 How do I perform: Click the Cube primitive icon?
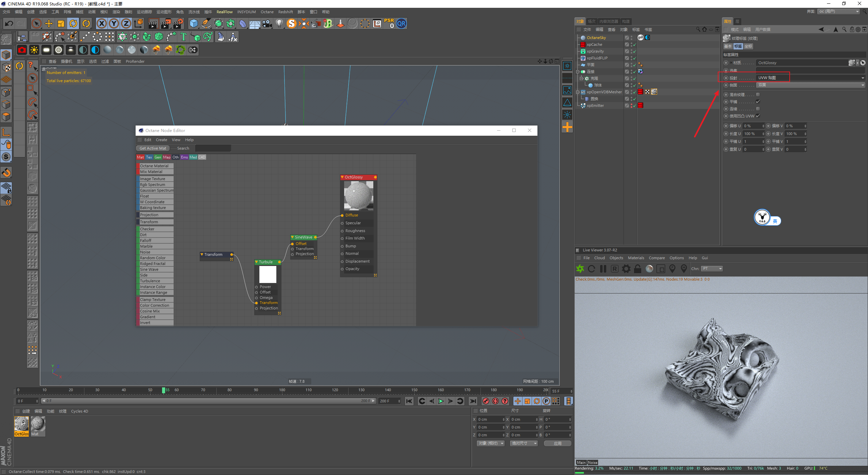point(194,23)
